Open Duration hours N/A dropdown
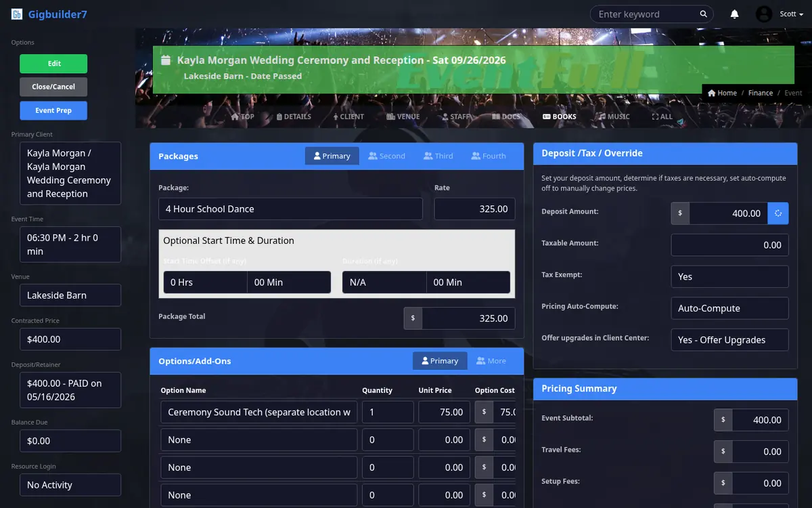Image resolution: width=812 pixels, height=508 pixels. (x=384, y=282)
